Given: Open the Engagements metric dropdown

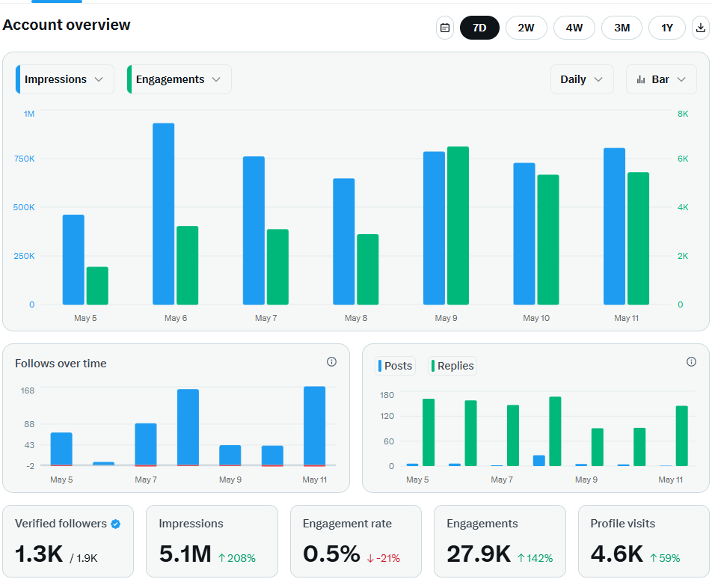Looking at the screenshot, I should (179, 79).
